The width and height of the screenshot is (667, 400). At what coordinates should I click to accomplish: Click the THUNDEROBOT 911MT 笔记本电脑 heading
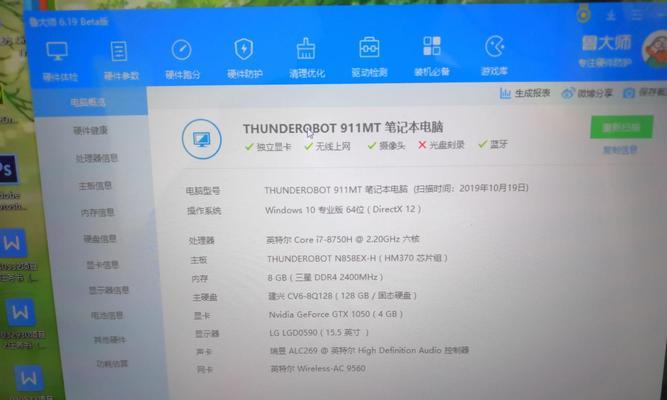(x=343, y=128)
